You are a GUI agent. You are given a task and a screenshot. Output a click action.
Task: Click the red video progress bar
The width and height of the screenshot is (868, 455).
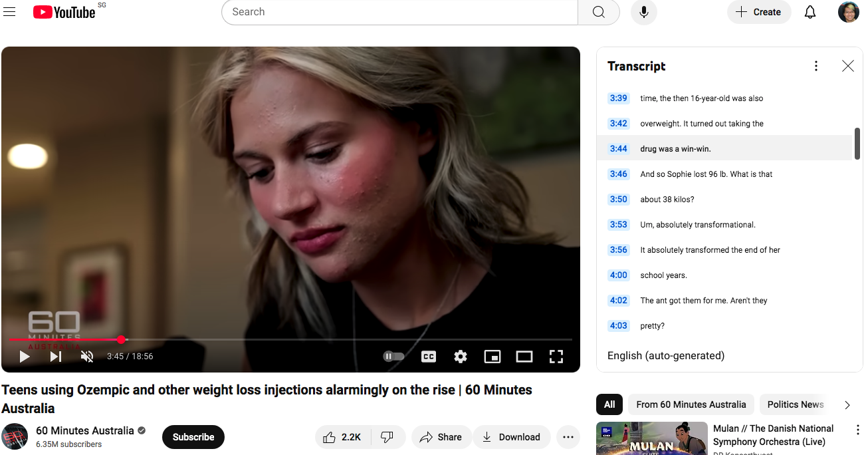(66, 339)
